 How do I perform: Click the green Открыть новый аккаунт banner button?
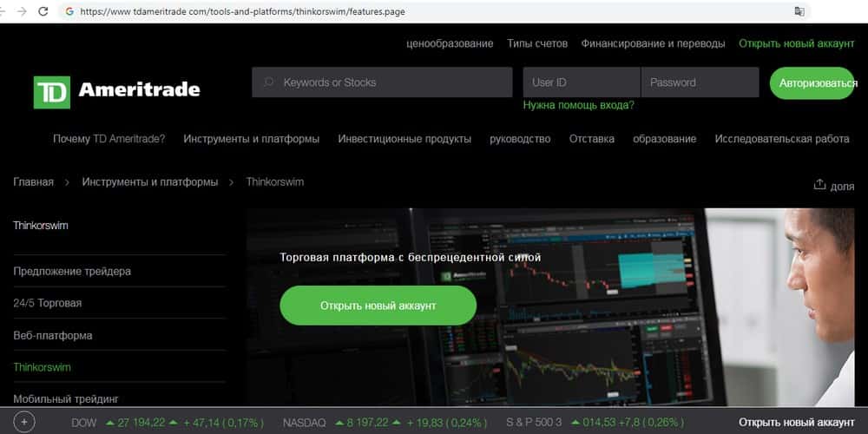[x=378, y=306]
